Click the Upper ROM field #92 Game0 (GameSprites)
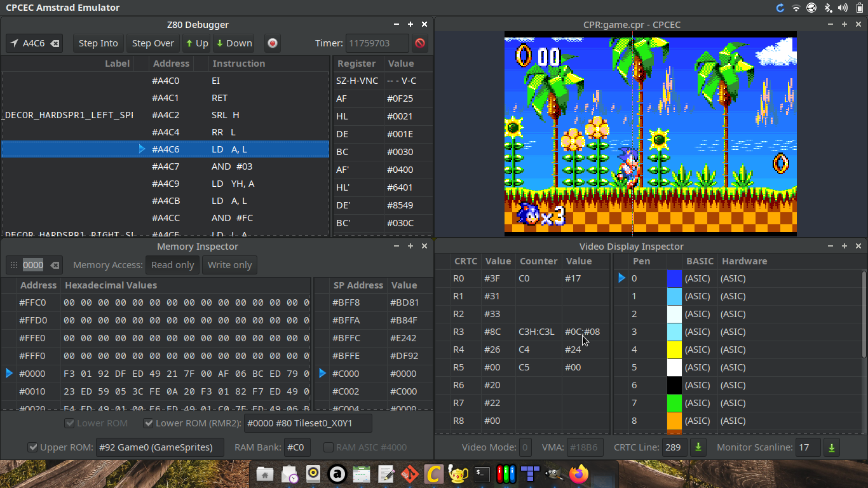Viewport: 868px width, 488px height. 159,447
